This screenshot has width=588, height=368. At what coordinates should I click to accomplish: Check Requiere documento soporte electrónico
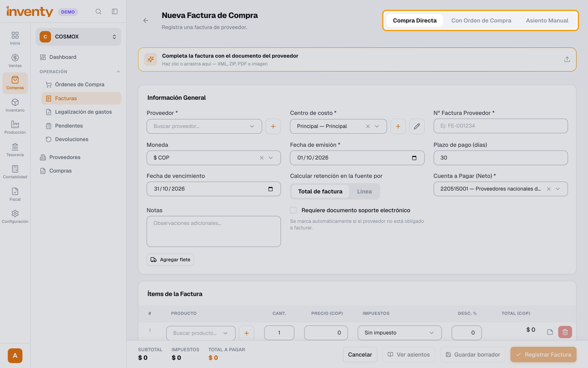pyautogui.click(x=293, y=210)
